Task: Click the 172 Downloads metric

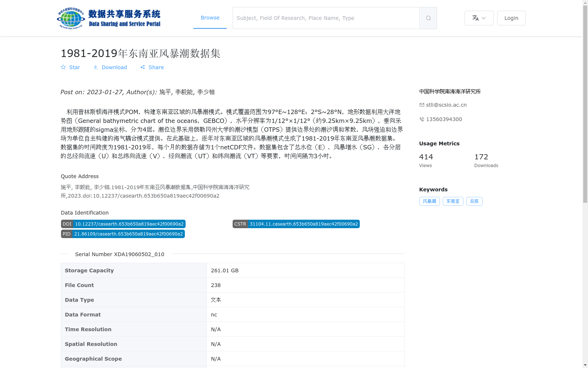Action: 486,160
